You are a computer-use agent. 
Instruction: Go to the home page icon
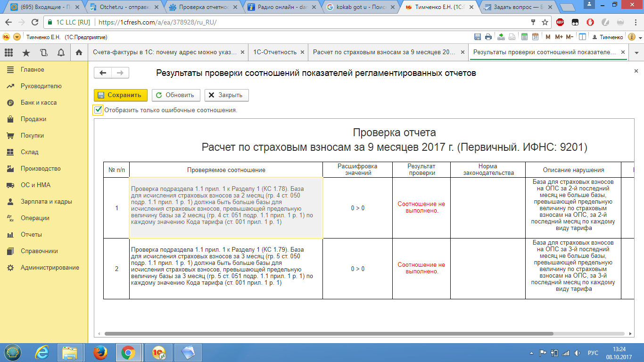79,53
